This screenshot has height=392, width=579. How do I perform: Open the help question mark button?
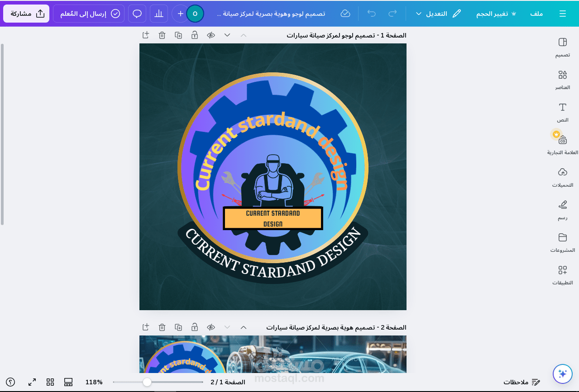click(11, 382)
